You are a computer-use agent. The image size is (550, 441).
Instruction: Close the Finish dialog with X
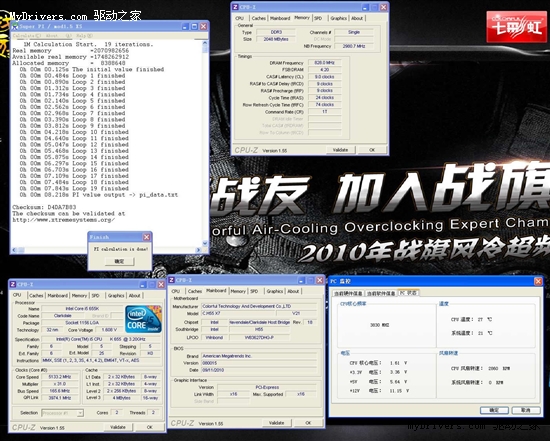click(x=147, y=237)
